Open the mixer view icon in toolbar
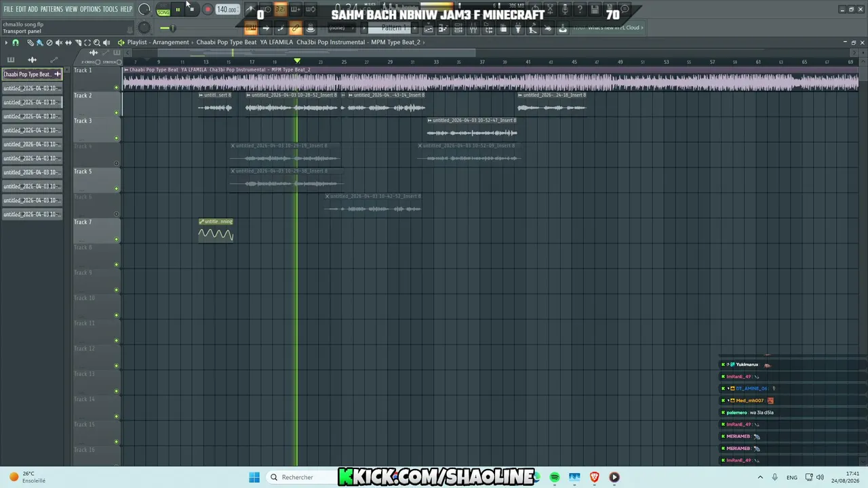The image size is (868, 488). (x=473, y=28)
